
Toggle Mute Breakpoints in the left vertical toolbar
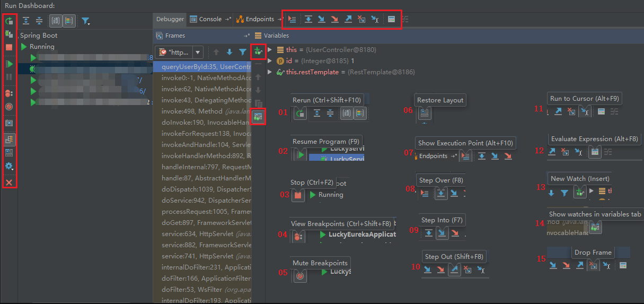(x=9, y=106)
